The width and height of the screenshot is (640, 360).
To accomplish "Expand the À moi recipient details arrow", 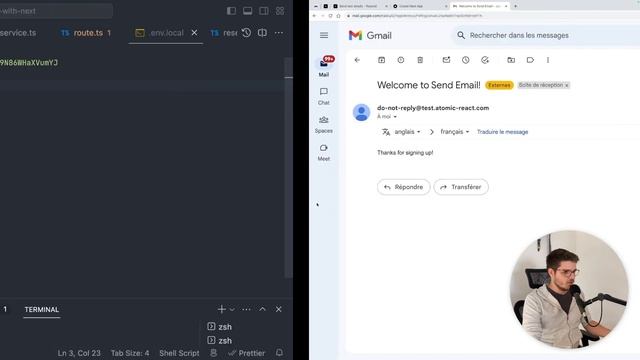I will (x=395, y=117).
